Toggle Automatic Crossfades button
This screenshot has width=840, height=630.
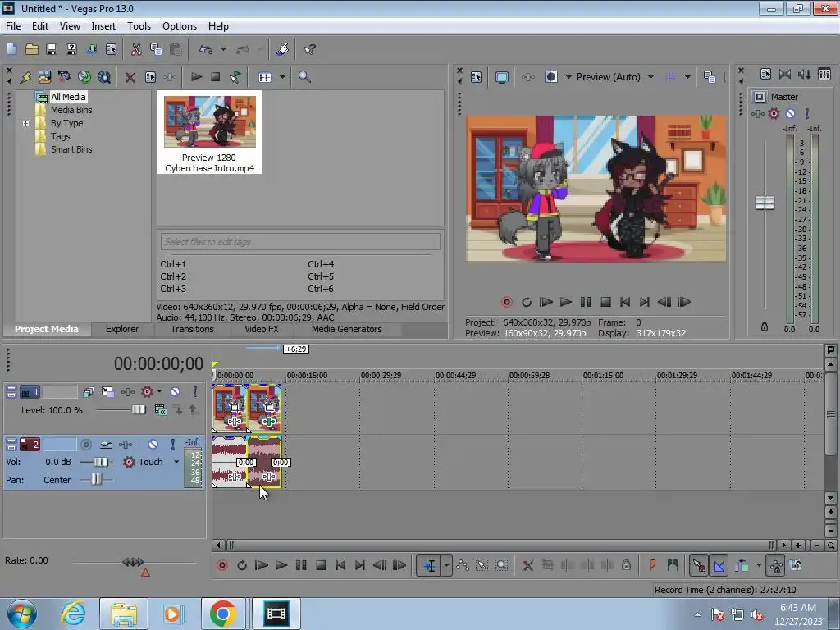719,565
